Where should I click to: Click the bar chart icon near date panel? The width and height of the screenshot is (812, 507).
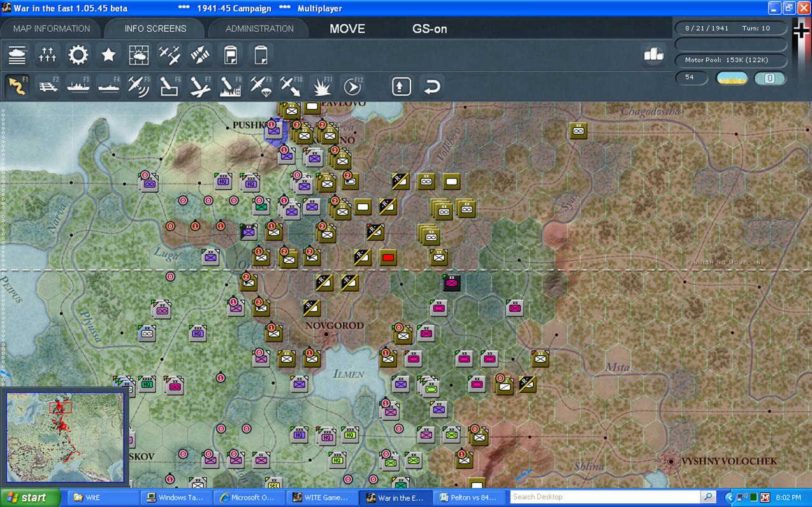(x=653, y=55)
